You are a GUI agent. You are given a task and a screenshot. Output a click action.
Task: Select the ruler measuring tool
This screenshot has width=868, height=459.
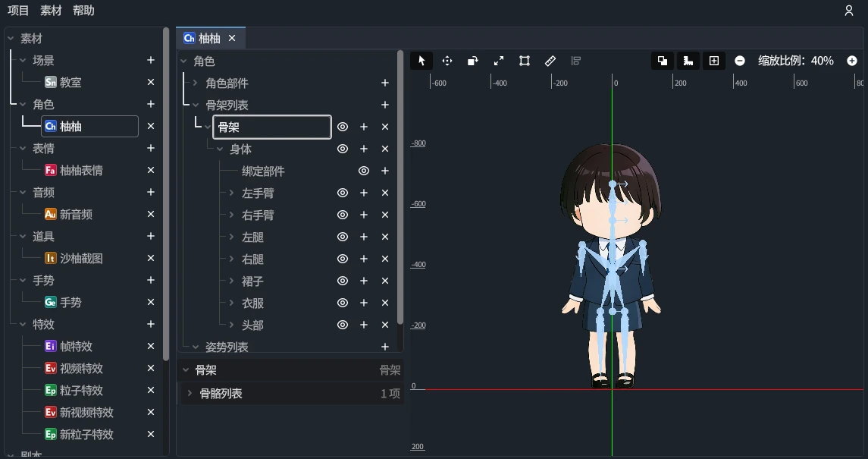550,61
